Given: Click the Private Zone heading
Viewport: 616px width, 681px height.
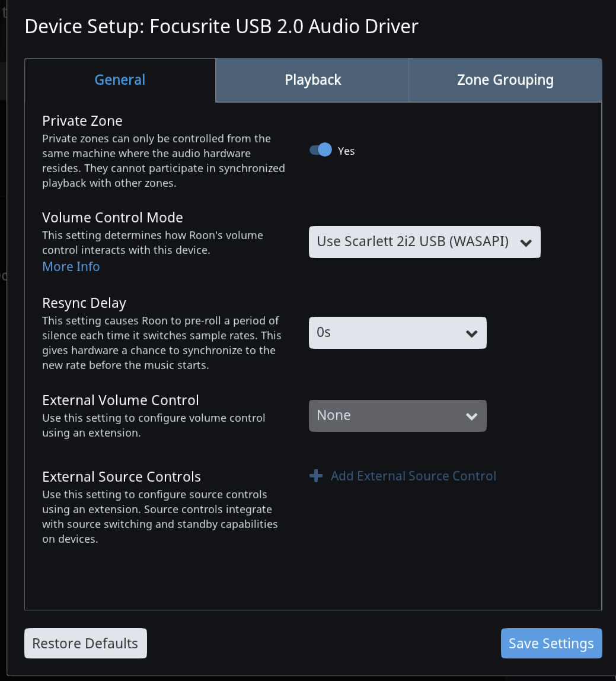Looking at the screenshot, I should (82, 121).
